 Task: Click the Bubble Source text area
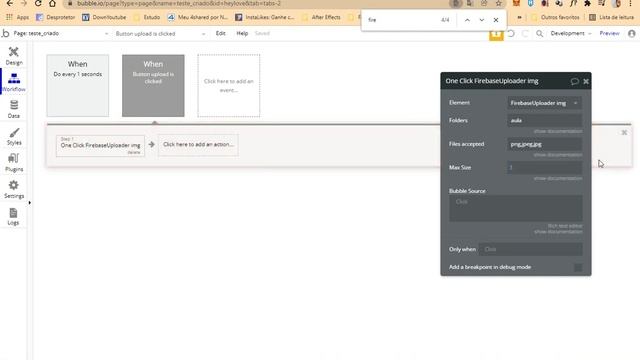[x=516, y=208]
